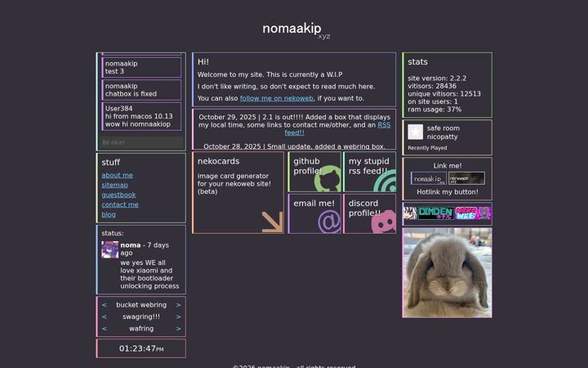Go to previous site in swagring!!!

point(105,317)
